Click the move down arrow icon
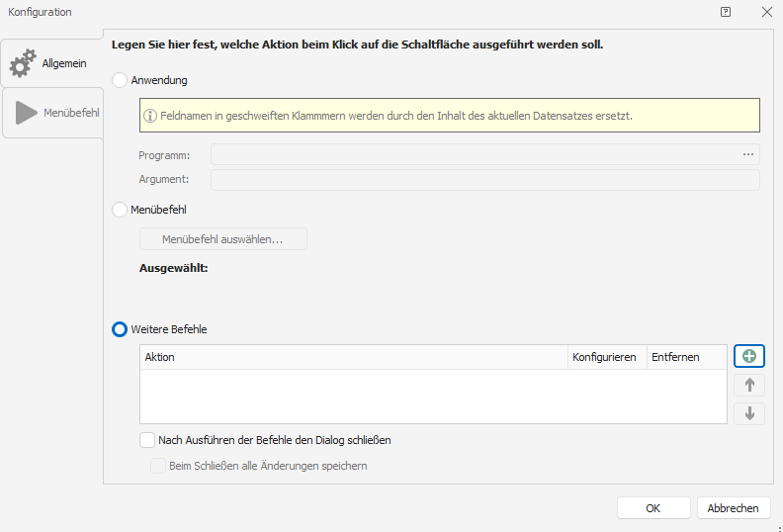The height and width of the screenshot is (532, 783). [748, 413]
